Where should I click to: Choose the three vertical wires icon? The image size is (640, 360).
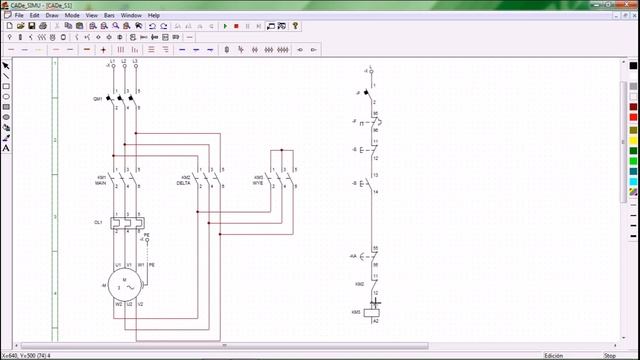(121, 50)
